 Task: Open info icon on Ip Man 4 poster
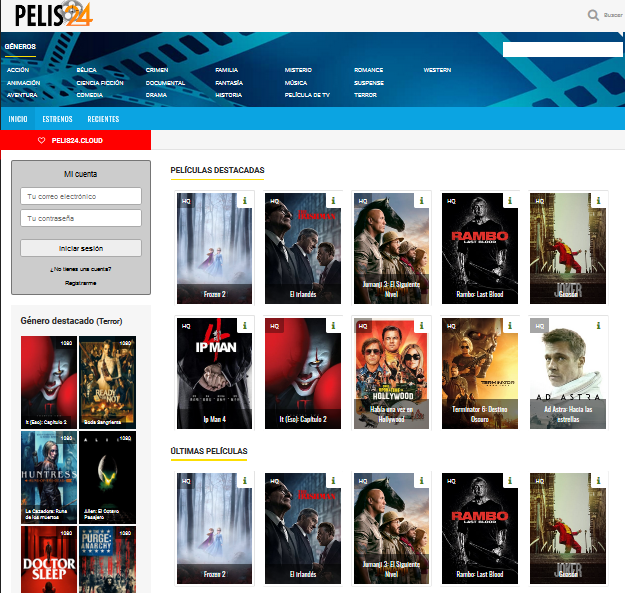[x=245, y=326]
